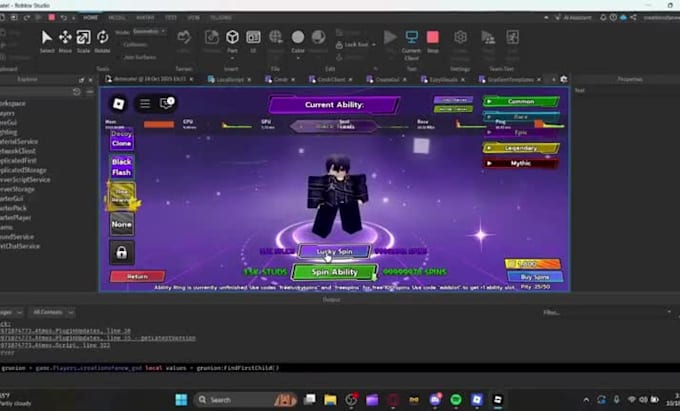
Task: Open the in-game hamburger menu
Action: click(x=145, y=103)
